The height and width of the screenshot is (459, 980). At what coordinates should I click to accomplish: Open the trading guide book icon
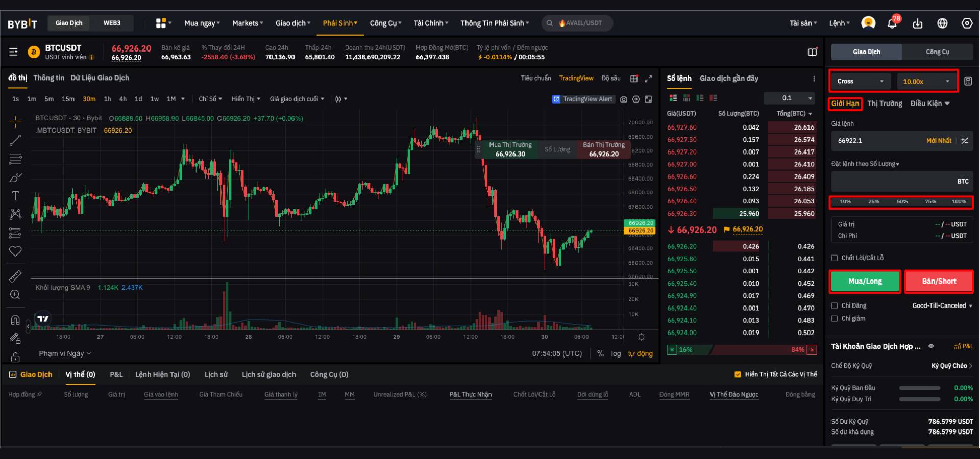[x=813, y=52]
